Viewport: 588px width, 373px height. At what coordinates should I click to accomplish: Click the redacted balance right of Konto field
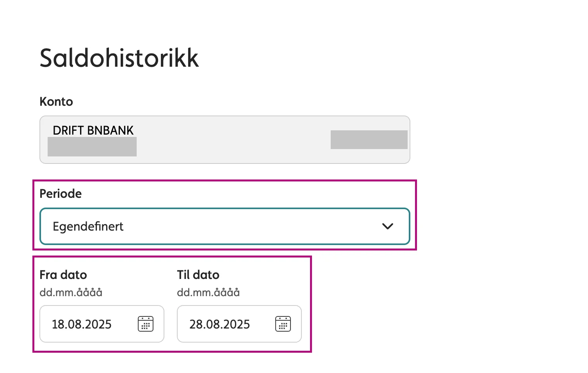coord(369,140)
